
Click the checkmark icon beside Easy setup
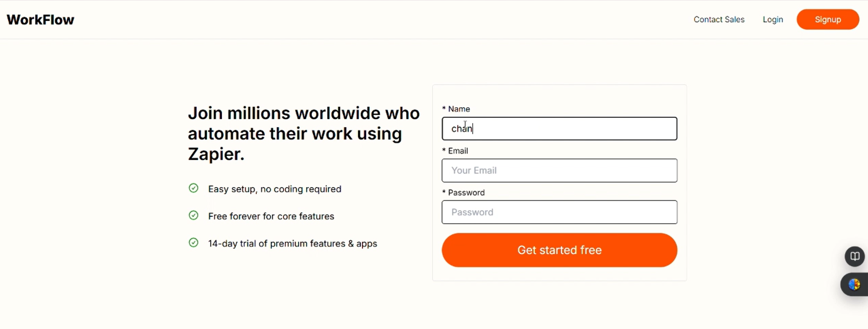pyautogui.click(x=194, y=188)
